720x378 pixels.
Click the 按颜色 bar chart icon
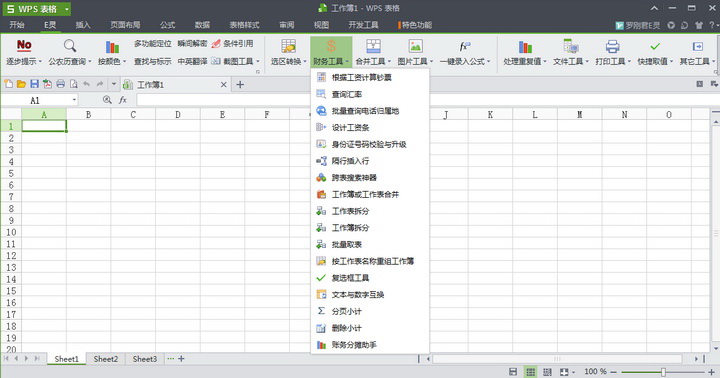click(112, 46)
